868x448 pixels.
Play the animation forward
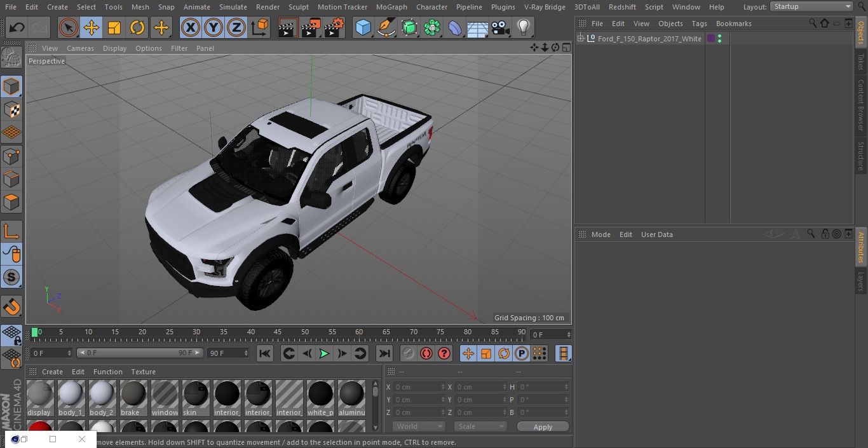click(x=324, y=354)
